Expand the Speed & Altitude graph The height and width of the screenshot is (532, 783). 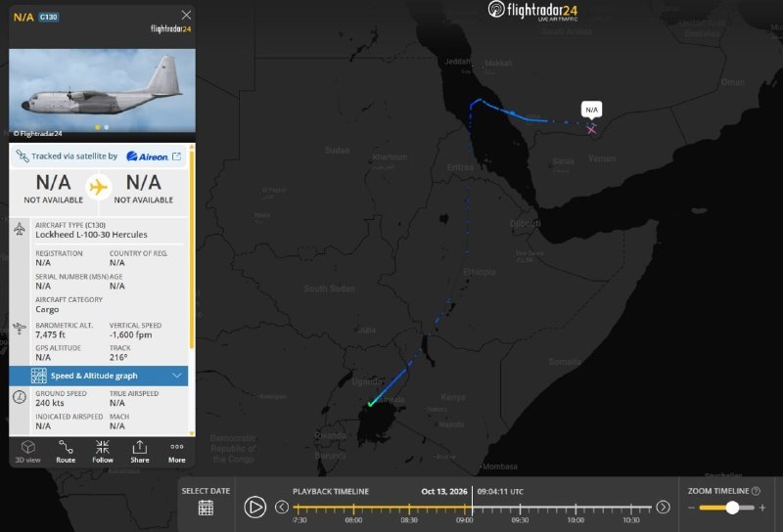(99, 376)
